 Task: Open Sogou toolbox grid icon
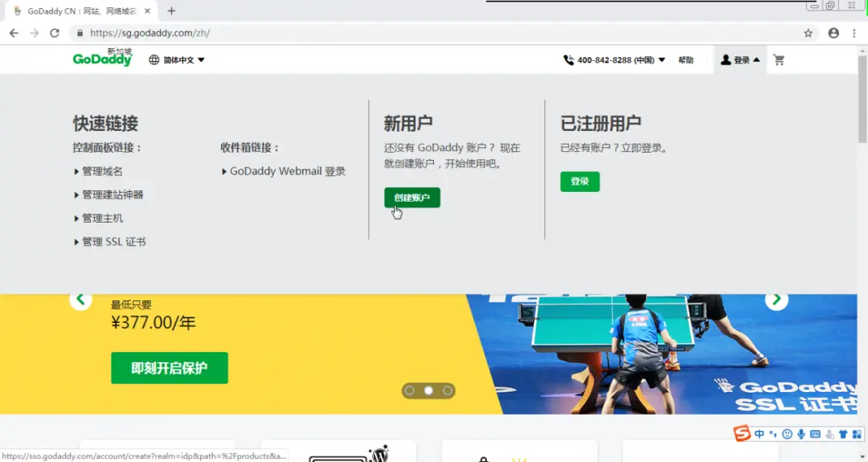pos(857,435)
